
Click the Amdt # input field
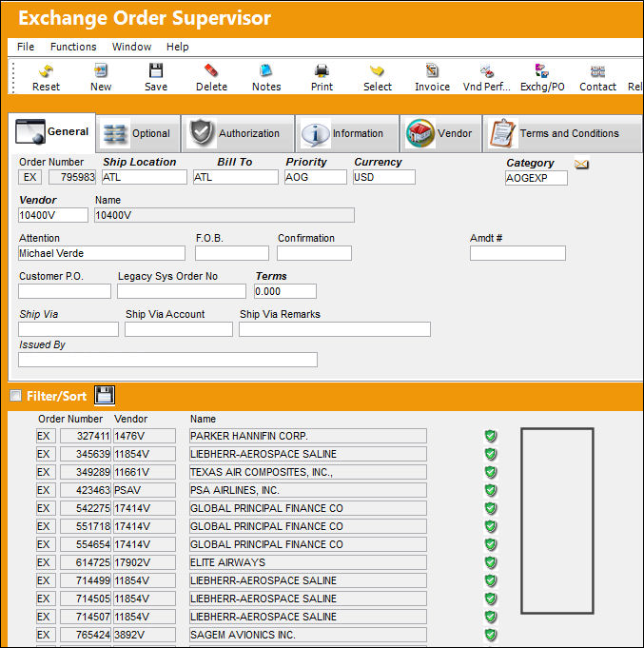[x=517, y=253]
